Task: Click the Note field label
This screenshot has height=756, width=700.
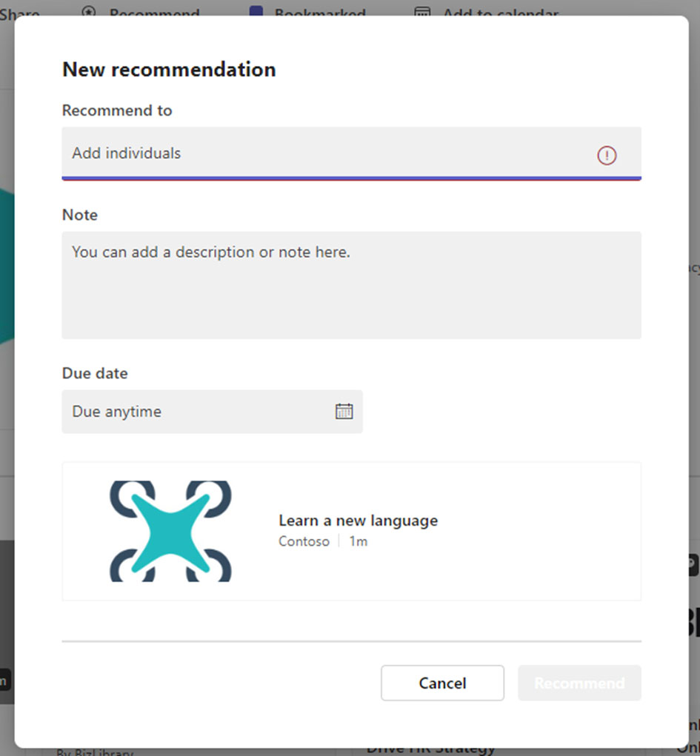Action: click(x=80, y=215)
